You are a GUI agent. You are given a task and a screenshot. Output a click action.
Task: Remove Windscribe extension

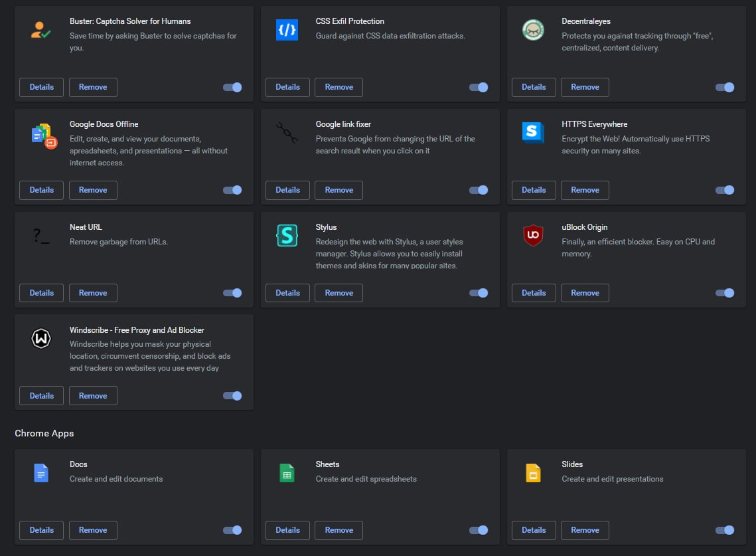coord(93,396)
